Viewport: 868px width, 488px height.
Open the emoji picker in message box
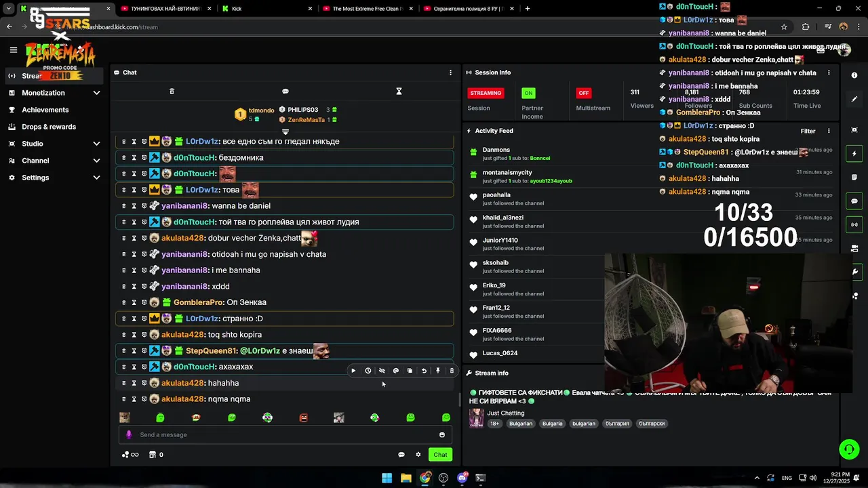(x=442, y=435)
